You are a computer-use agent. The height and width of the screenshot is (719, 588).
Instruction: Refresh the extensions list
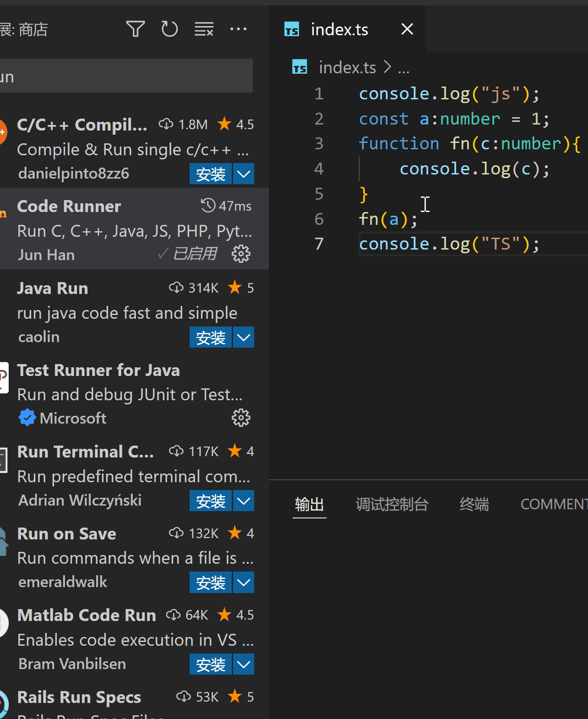click(169, 29)
